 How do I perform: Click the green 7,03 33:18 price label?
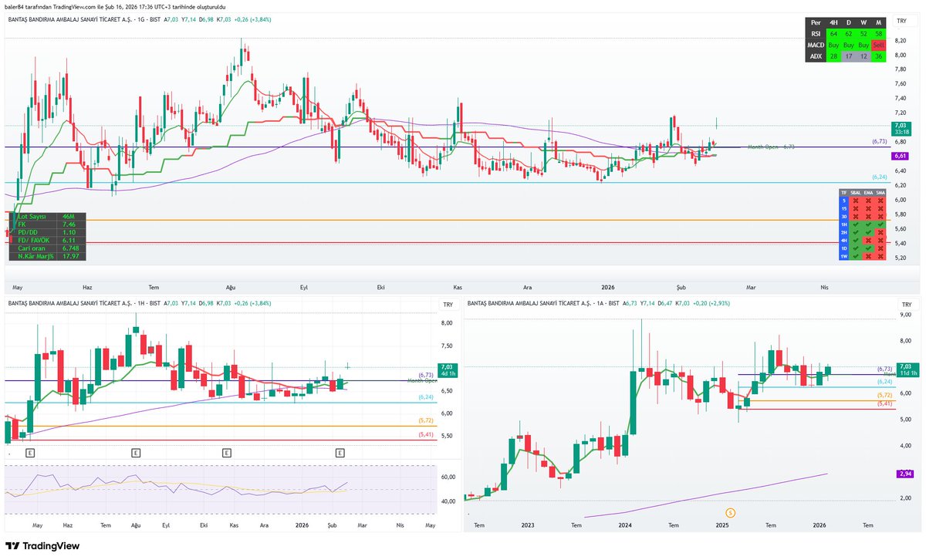click(x=900, y=129)
